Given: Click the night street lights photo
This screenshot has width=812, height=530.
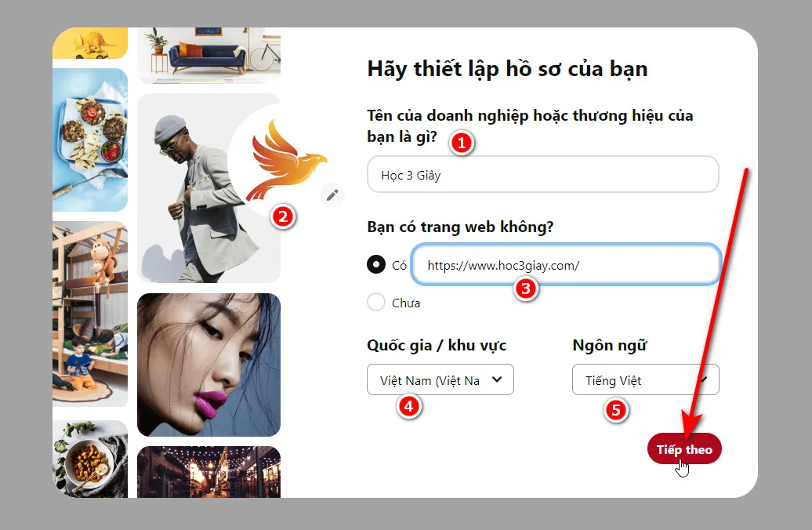Looking at the screenshot, I should [208, 472].
